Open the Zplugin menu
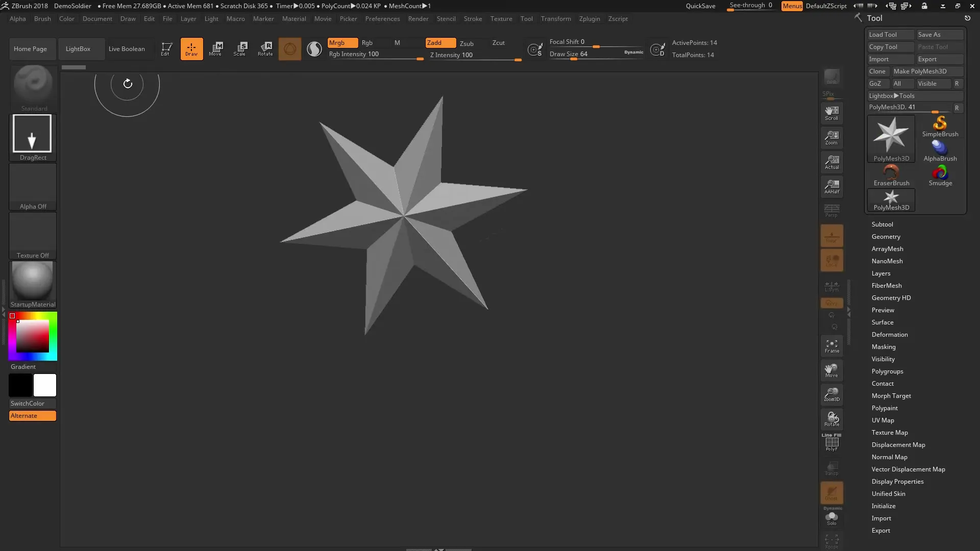Viewport: 980px width, 551px height. click(590, 19)
